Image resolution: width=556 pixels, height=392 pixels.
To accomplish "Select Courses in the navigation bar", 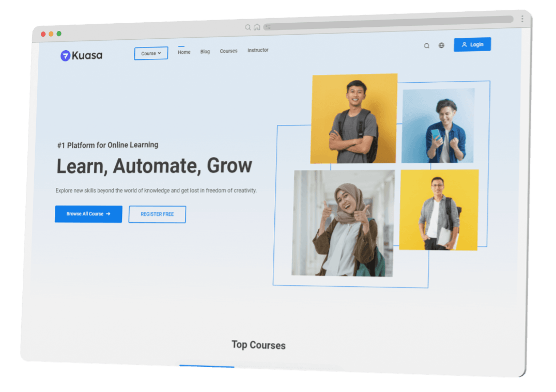I will (x=228, y=51).
